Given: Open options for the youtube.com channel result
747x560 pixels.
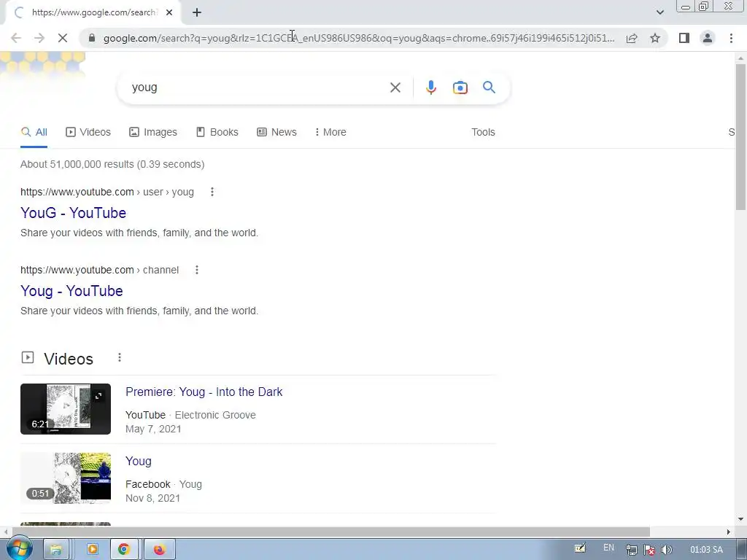Looking at the screenshot, I should [x=197, y=270].
